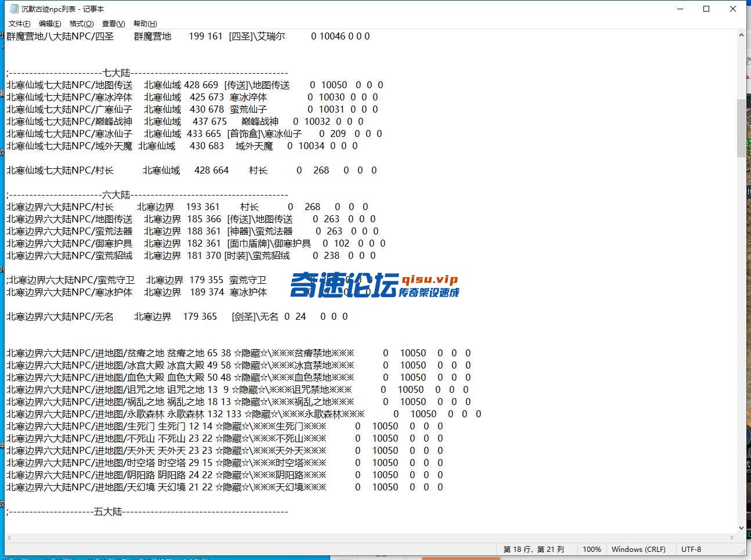
Task: Click the 北寒边界六大陆NPC/蛮荒法器 line
Action: click(x=193, y=231)
